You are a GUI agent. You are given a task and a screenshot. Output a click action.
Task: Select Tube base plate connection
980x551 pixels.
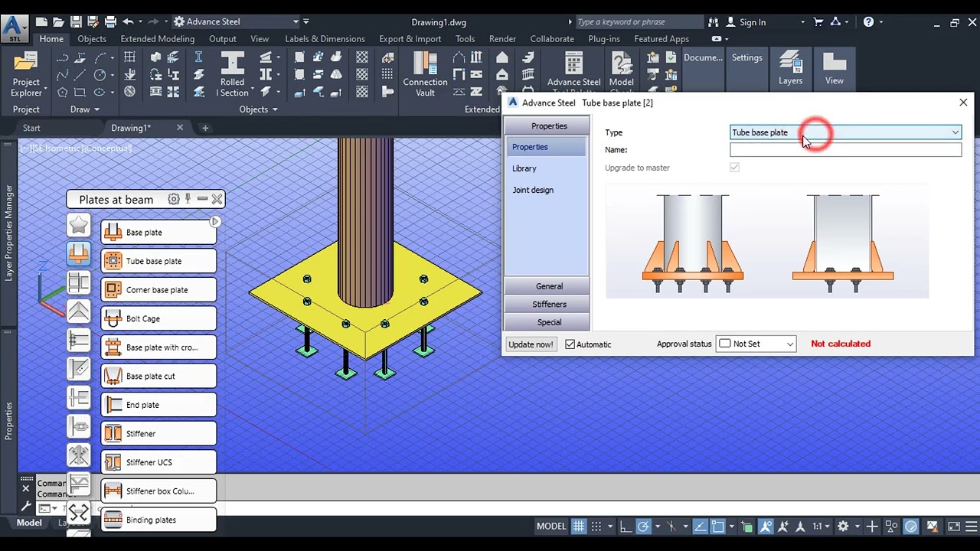(158, 261)
